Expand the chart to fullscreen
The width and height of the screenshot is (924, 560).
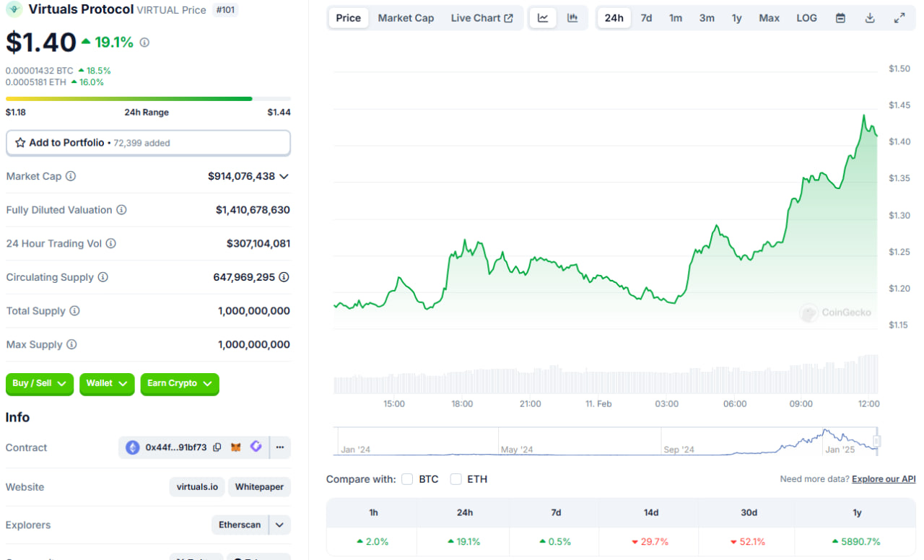(x=899, y=18)
